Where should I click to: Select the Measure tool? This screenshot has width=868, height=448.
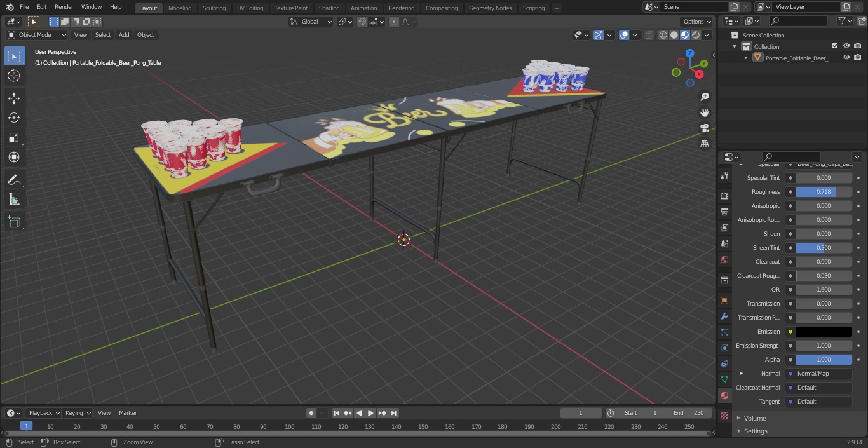click(14, 200)
